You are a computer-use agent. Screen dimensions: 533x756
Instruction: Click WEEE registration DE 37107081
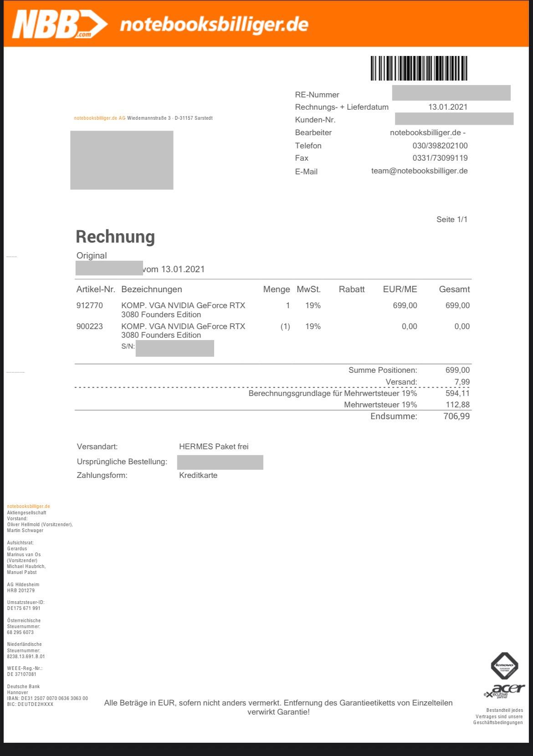pyautogui.click(x=22, y=674)
